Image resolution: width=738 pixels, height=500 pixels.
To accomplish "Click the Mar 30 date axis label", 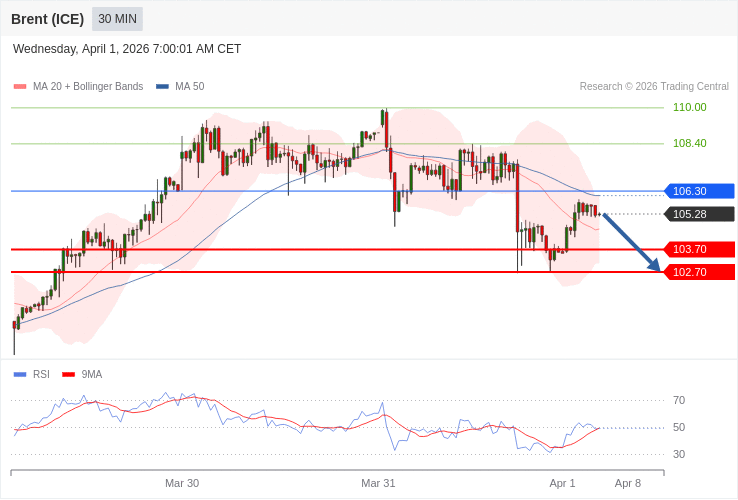I will 182,483.
